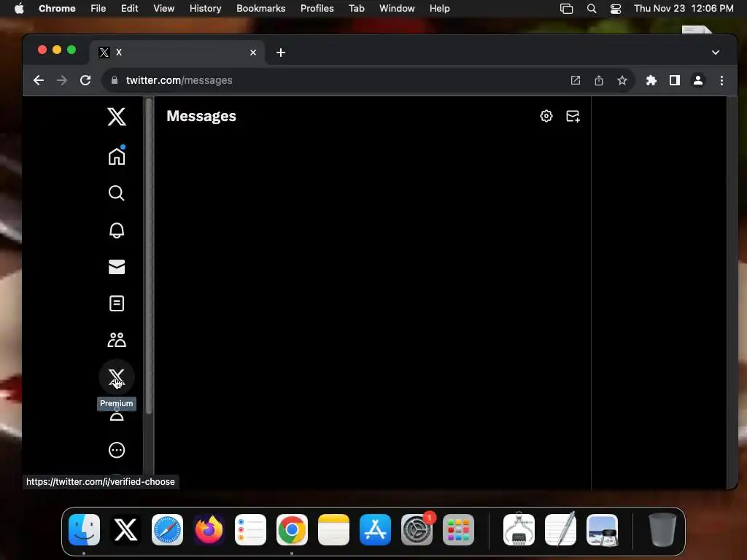Open History menu

click(x=205, y=8)
